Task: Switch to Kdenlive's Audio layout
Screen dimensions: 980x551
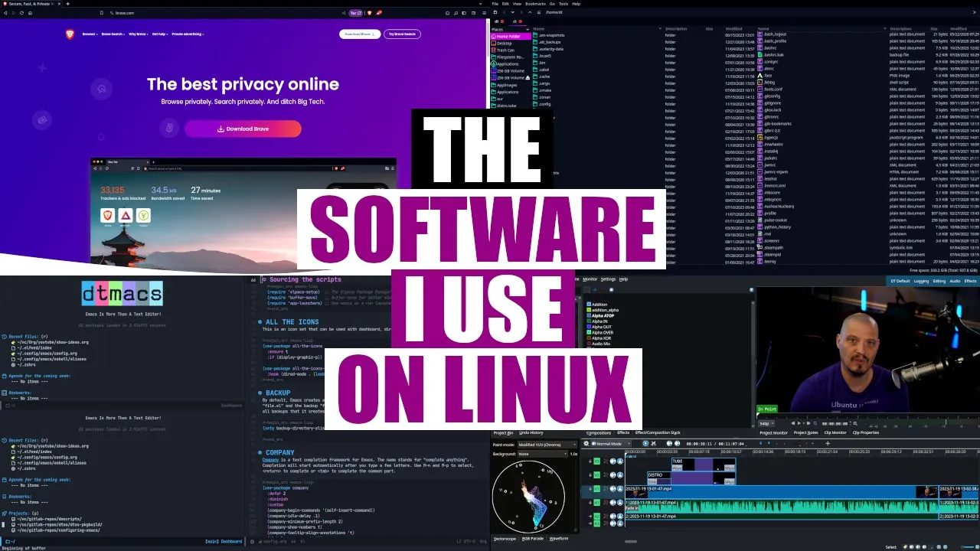Action: click(x=955, y=281)
